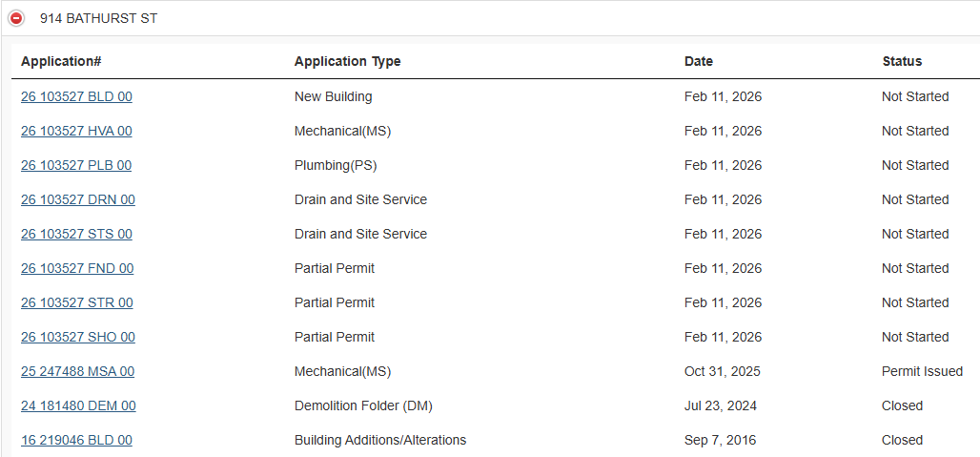Open application 26 103527 HVA 00
The width and height of the screenshot is (980, 457).
coord(76,131)
